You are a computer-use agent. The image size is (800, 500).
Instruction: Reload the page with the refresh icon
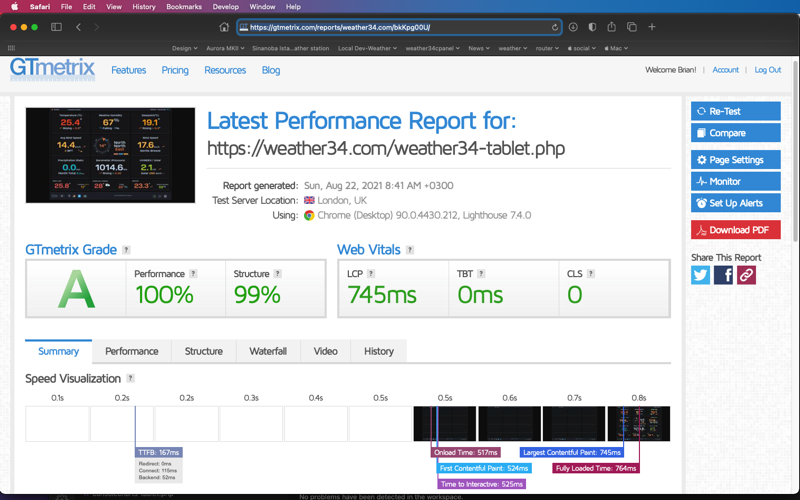coord(555,28)
